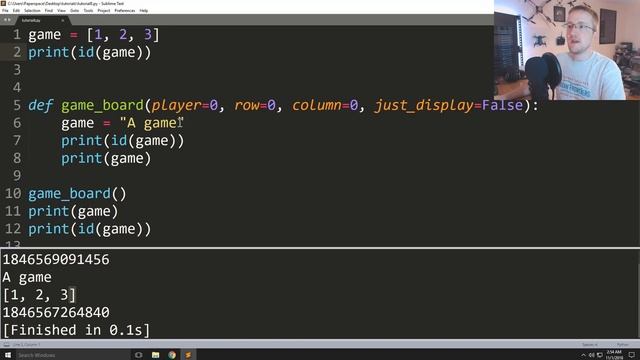Click the '[Finished in 0.1s]' output line
The image size is (640, 360).
[76, 330]
